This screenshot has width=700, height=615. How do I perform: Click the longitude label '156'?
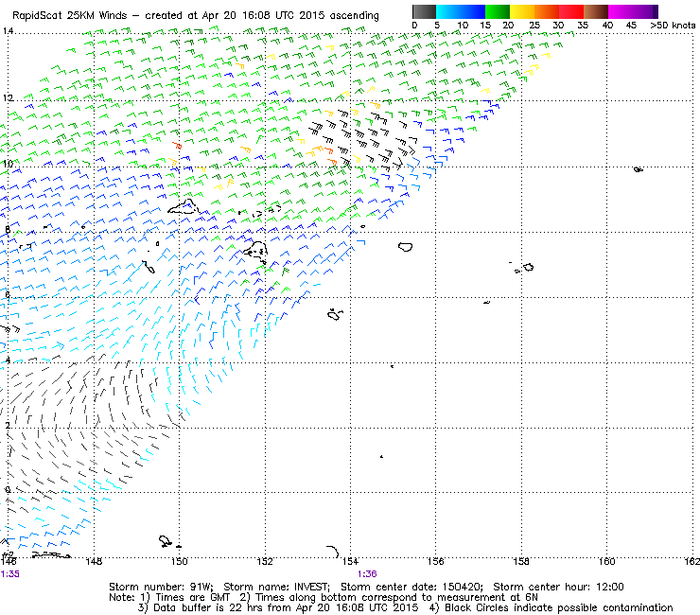(x=436, y=561)
